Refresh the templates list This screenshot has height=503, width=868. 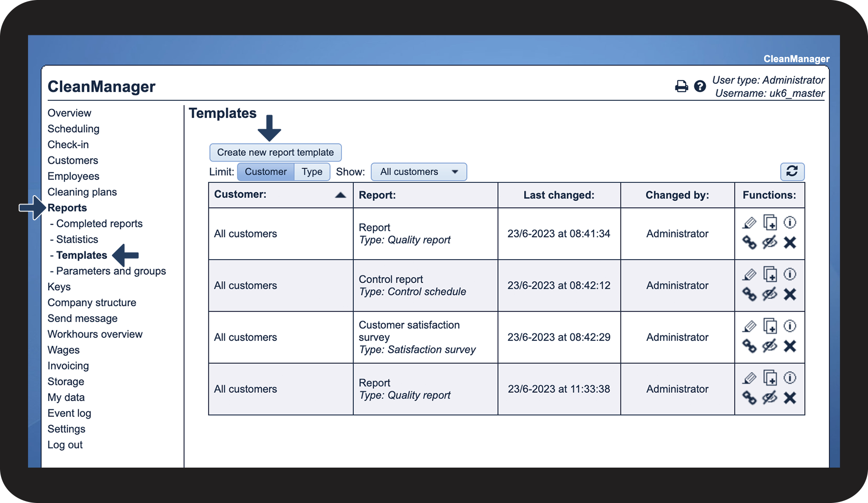pos(792,172)
